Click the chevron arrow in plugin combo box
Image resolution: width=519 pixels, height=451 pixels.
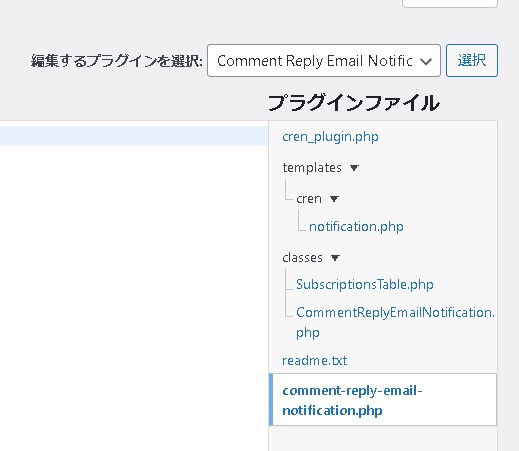click(426, 61)
